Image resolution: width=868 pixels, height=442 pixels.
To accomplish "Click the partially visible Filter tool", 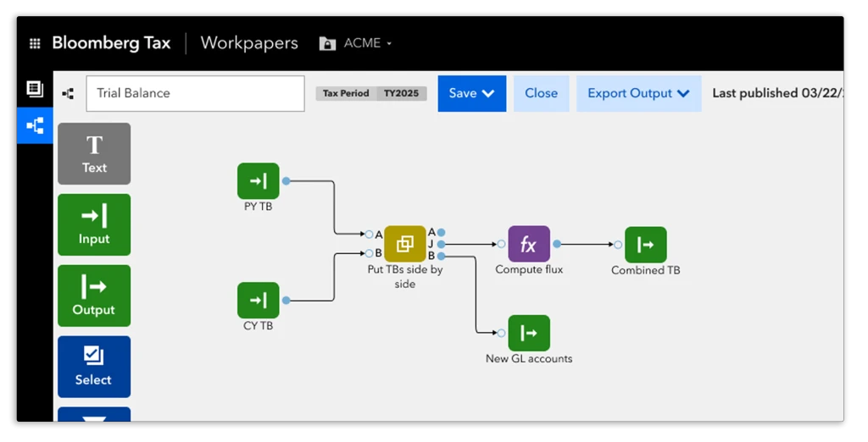I will [94, 414].
